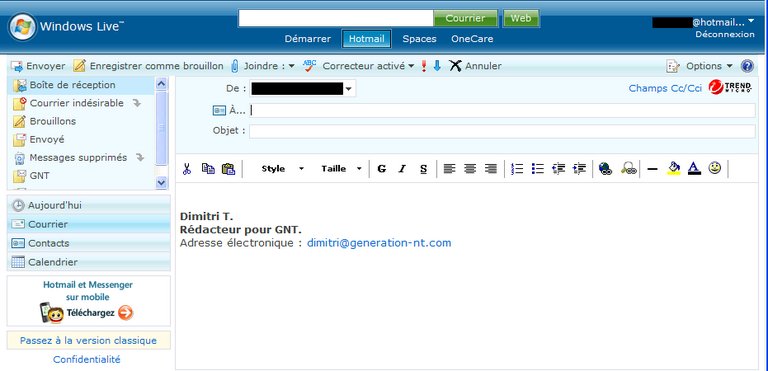
Task: Open address book icon next to À
Action: pyautogui.click(x=218, y=111)
